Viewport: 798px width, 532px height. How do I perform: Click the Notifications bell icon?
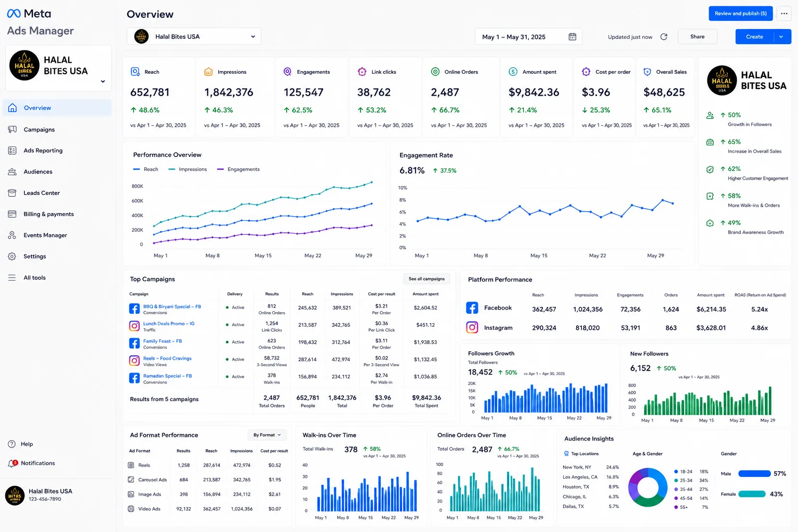12,463
